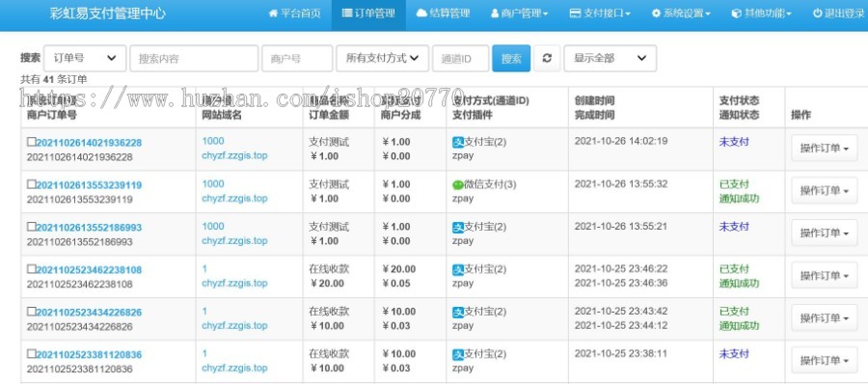Click the blue 搜索 button
Screen dimensions: 868x384
pyautogui.click(x=511, y=58)
